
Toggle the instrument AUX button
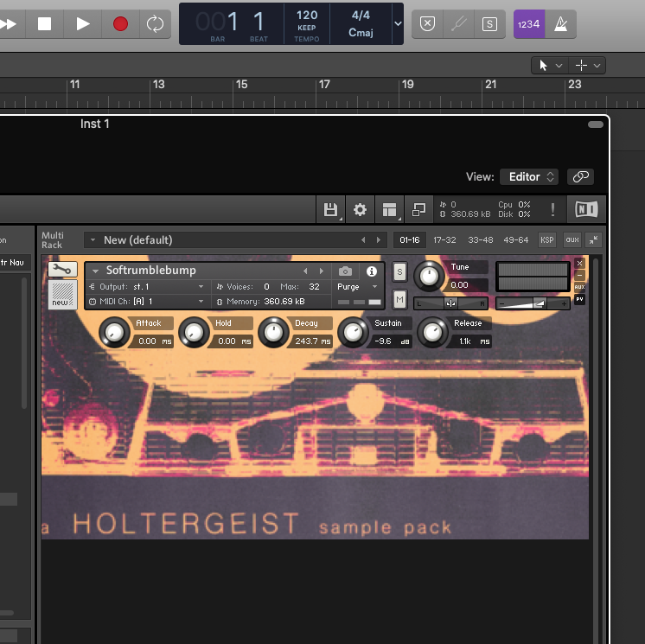coord(579,287)
